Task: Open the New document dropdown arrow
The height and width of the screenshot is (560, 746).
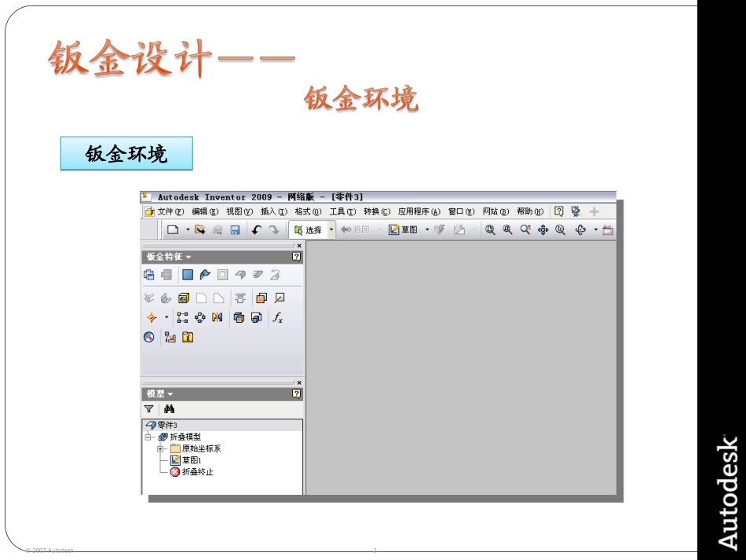Action: pos(188,230)
